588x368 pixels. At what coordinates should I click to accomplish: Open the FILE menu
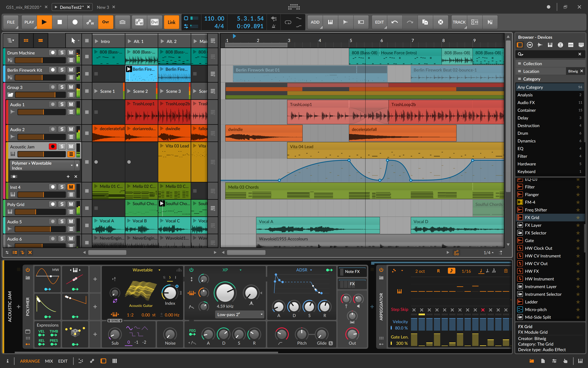[11, 22]
